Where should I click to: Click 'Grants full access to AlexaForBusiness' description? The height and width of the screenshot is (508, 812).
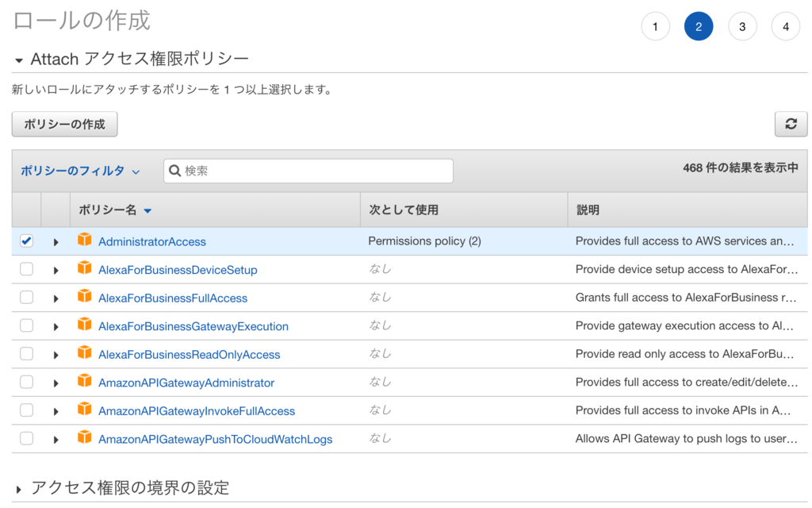[x=686, y=298]
